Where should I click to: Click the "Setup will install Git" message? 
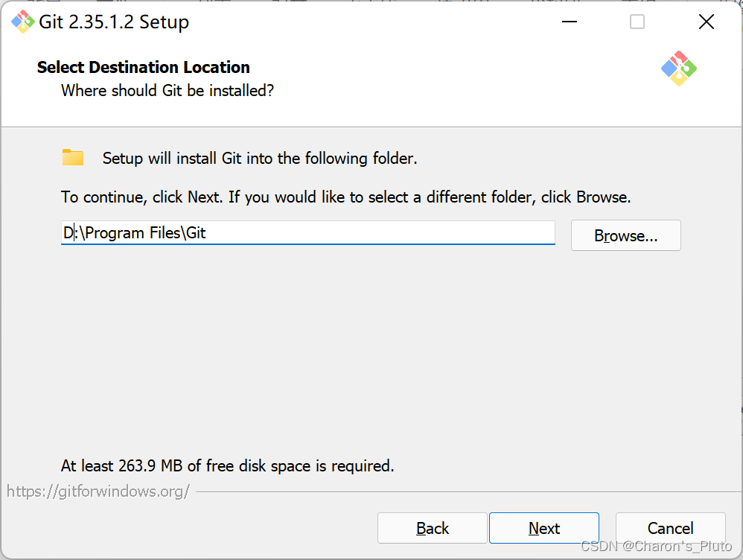(260, 158)
